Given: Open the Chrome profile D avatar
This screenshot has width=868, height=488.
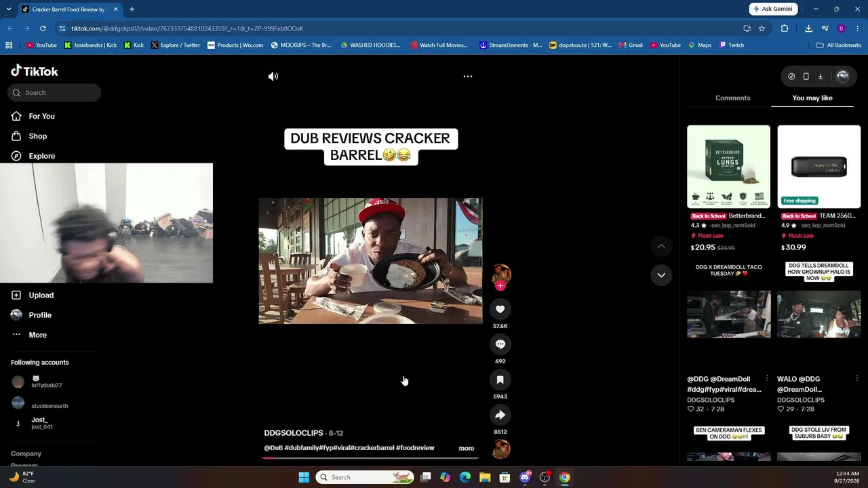Looking at the screenshot, I should (x=841, y=28).
